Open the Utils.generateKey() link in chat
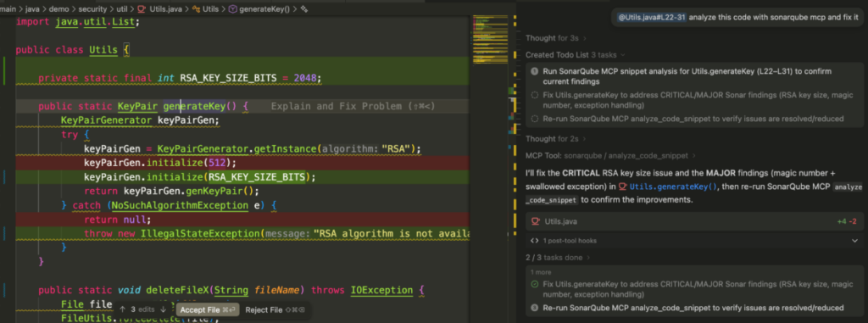 (x=673, y=187)
